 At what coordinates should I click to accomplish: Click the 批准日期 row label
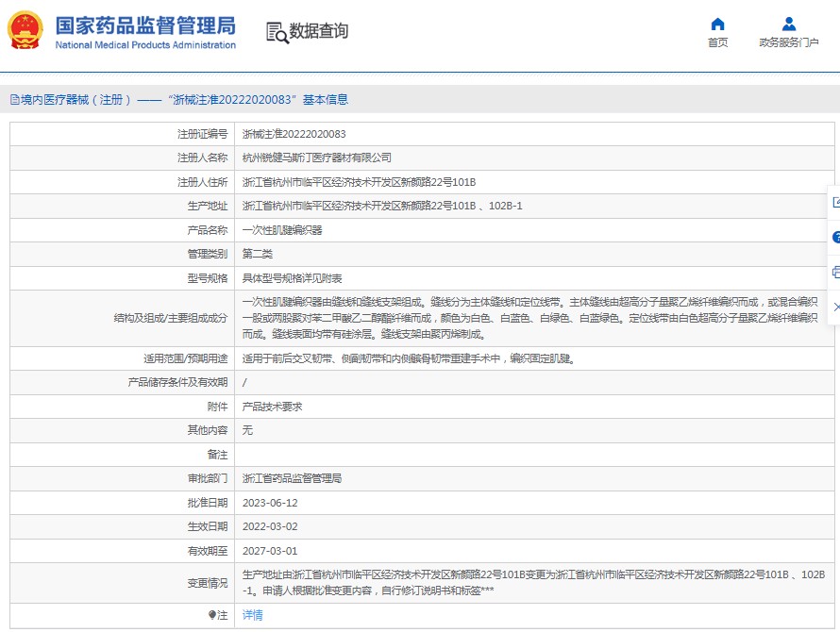208,503
